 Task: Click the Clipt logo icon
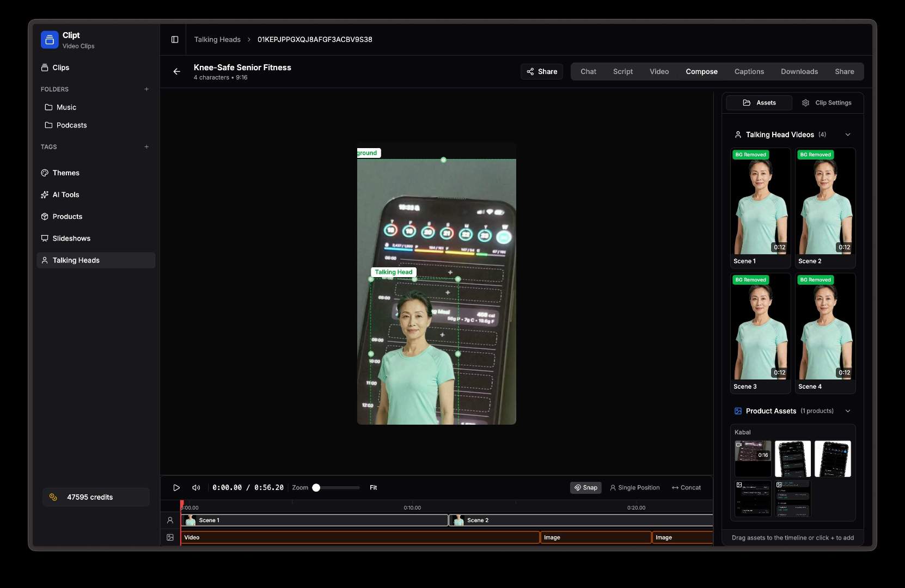pos(50,40)
